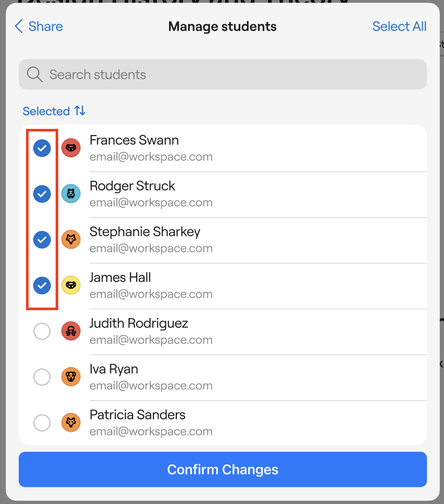Click Select All
Image resolution: width=444 pixels, height=504 pixels.
(399, 26)
